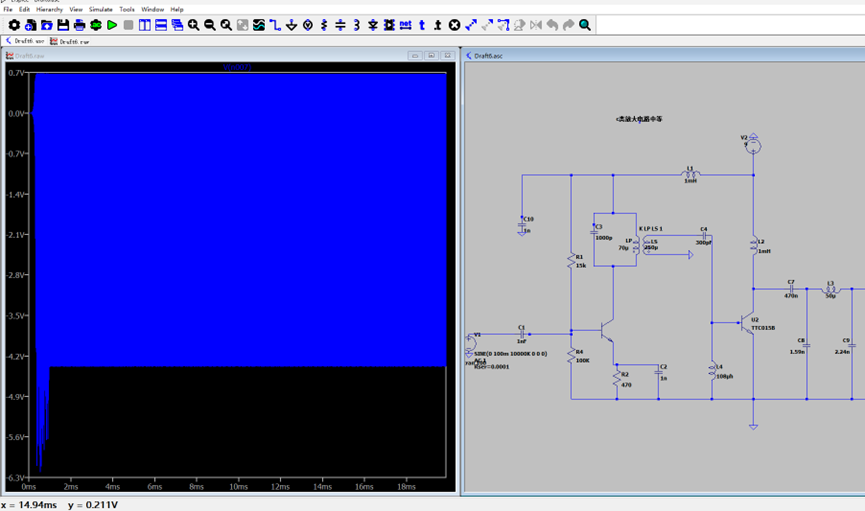Place an inductor component
The image size is (865, 511).
(x=356, y=25)
